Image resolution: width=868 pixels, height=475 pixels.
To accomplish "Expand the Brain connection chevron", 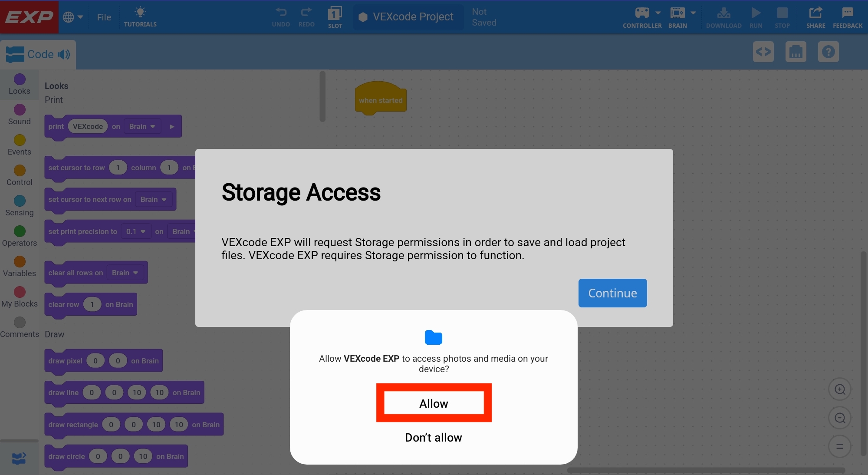I will click(x=694, y=13).
